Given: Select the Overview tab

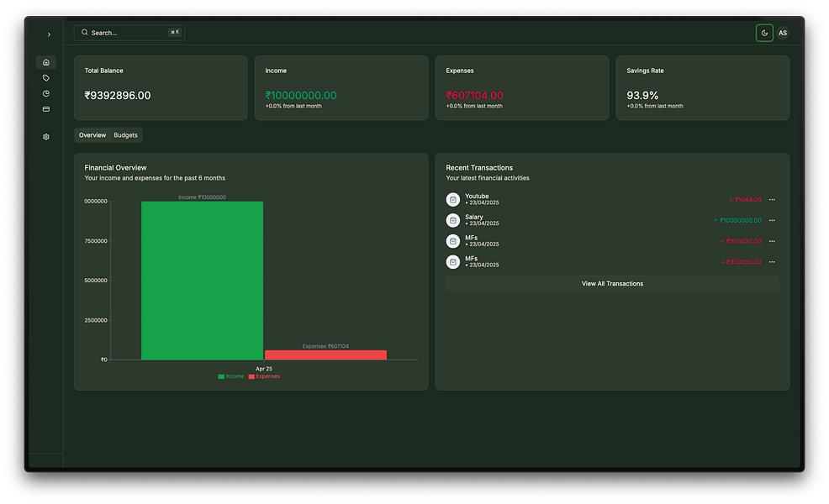Looking at the screenshot, I should pos(92,135).
